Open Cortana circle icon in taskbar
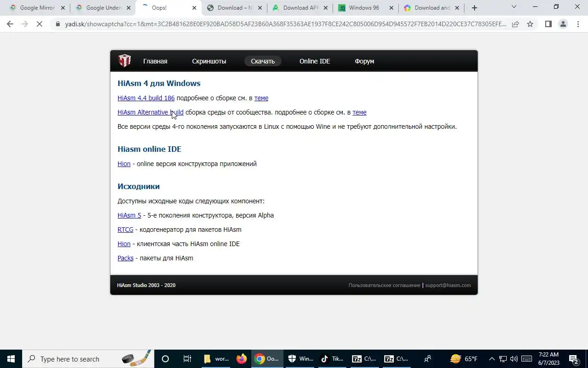588x368 pixels. point(165,359)
